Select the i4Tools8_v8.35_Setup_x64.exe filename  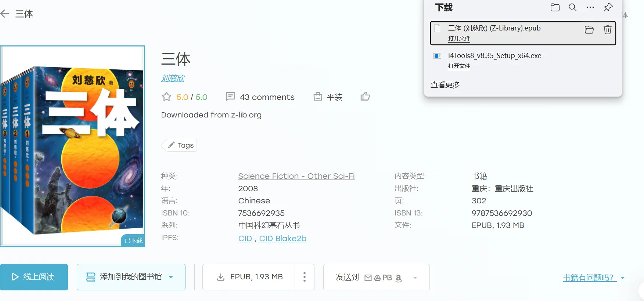tap(495, 56)
